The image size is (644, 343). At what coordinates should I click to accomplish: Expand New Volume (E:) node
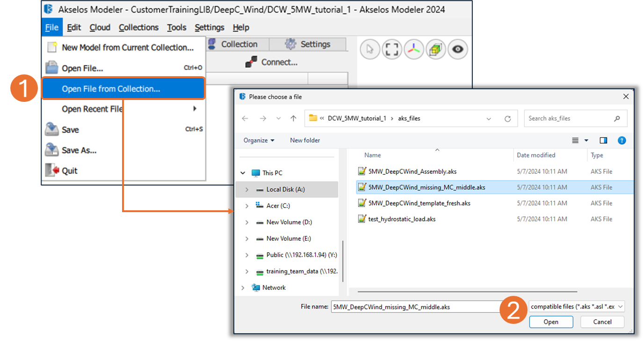(x=247, y=238)
